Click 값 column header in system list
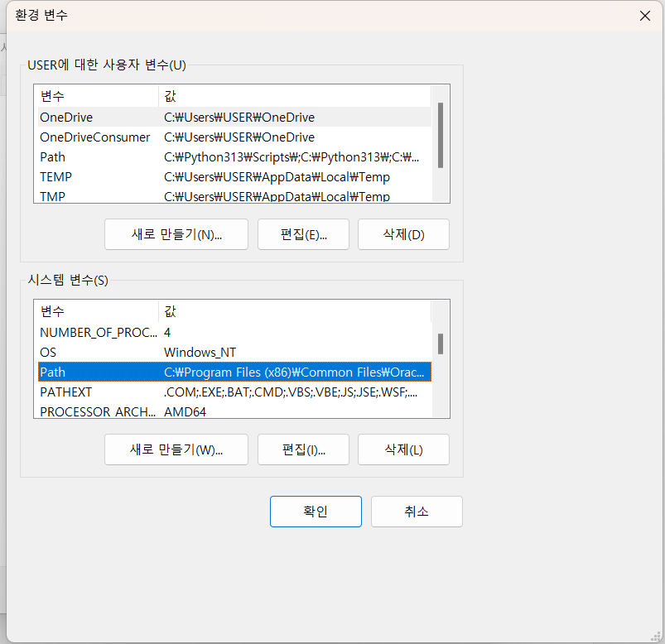This screenshot has height=644, width=665. coord(295,311)
